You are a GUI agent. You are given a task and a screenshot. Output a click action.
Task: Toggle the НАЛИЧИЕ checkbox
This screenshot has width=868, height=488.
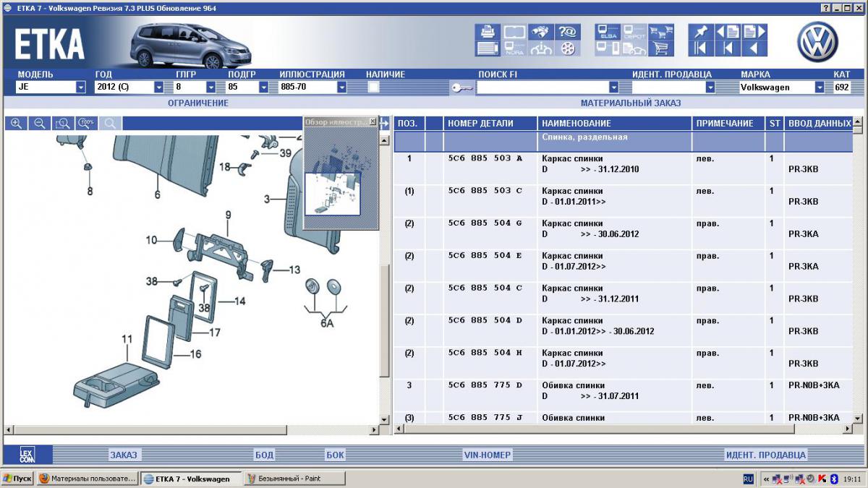pos(374,87)
